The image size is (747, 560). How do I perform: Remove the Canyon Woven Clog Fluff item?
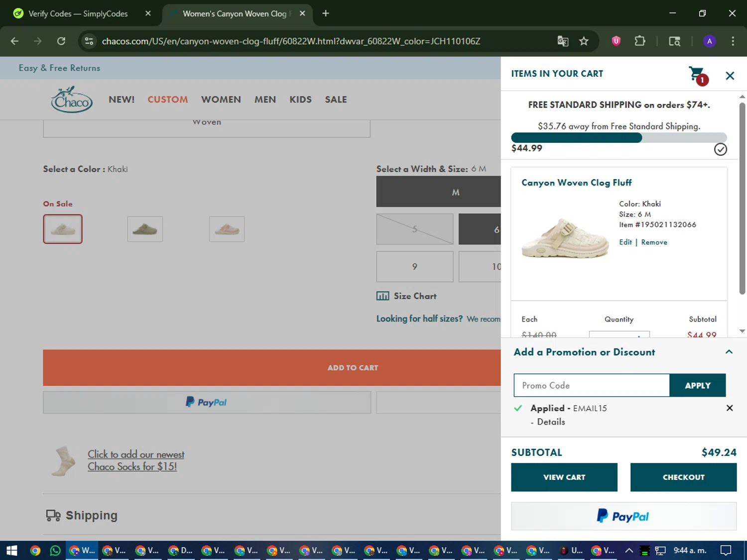coord(654,242)
